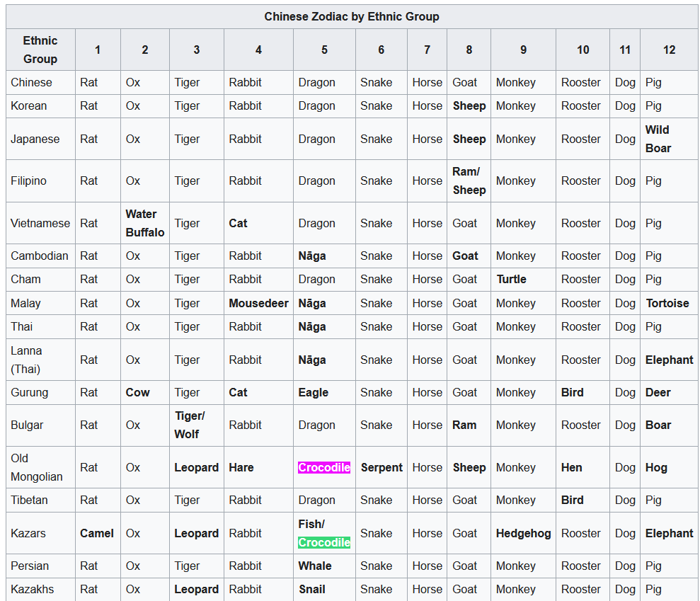700x601 pixels.
Task: Click 'Eagle' in the Gurung row
Action: pyautogui.click(x=314, y=392)
